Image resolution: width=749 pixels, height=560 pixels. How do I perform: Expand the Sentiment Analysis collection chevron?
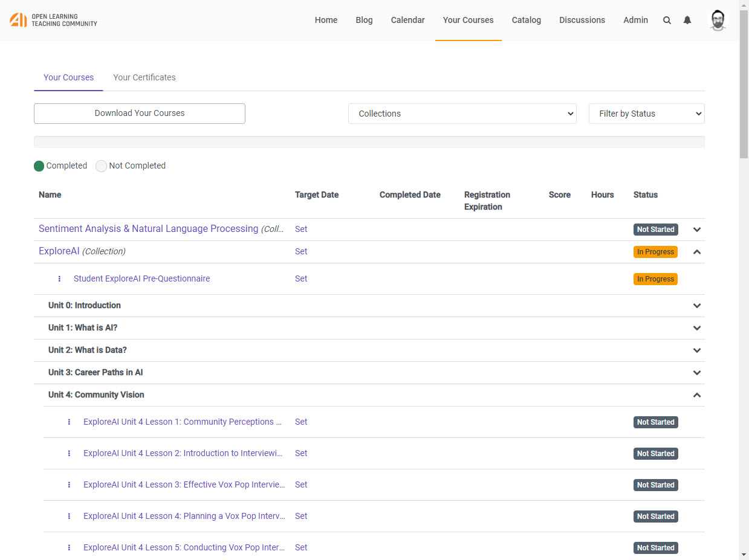click(697, 230)
